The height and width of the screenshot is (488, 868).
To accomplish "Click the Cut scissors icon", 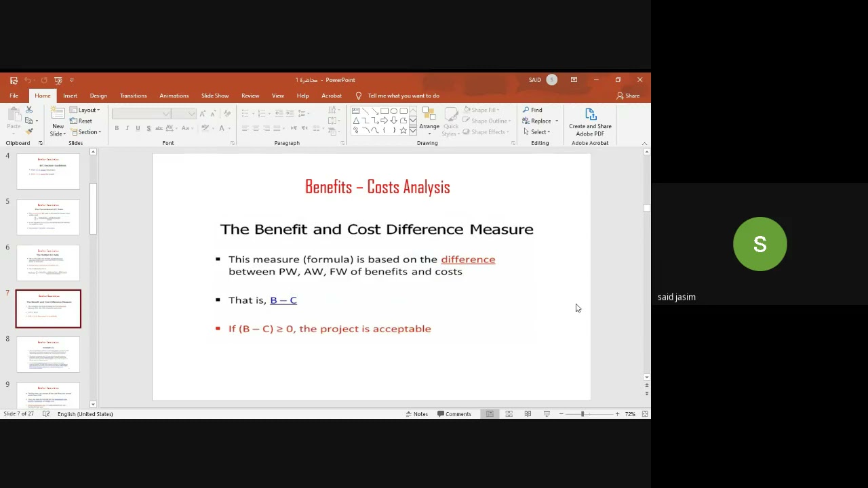I will click(x=28, y=110).
